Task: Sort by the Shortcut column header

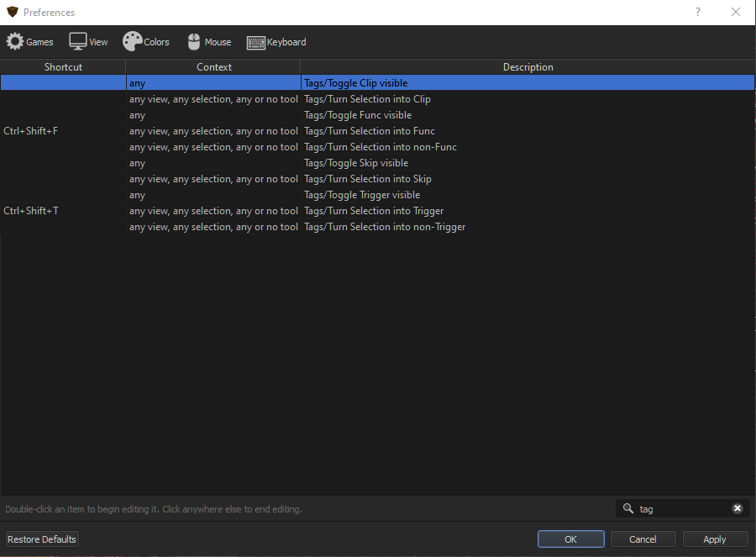Action: pyautogui.click(x=63, y=67)
